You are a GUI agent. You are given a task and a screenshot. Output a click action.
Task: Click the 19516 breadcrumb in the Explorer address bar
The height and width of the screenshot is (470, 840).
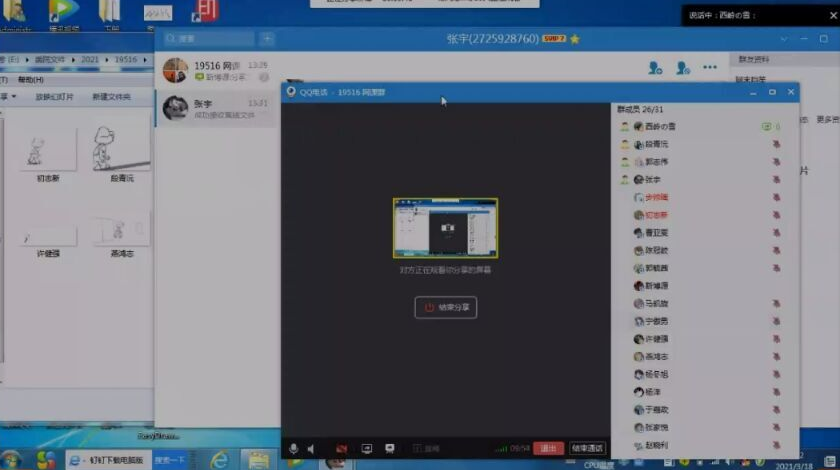[x=125, y=59]
